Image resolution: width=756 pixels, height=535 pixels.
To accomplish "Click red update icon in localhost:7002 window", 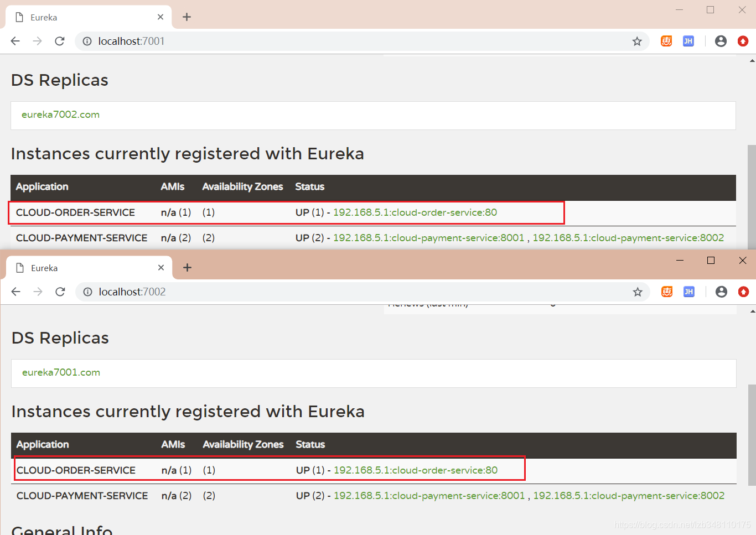I will [743, 292].
